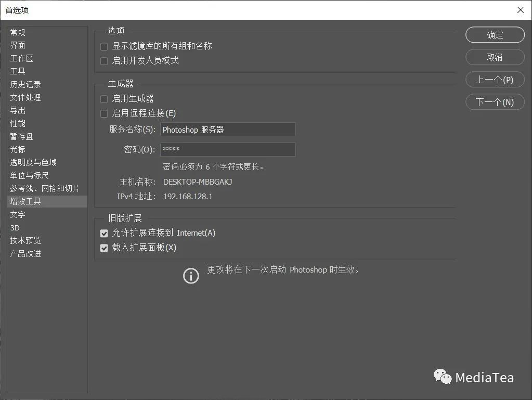The height and width of the screenshot is (400, 532).
Task: Advance with the 下一个(N) button
Action: coord(495,102)
